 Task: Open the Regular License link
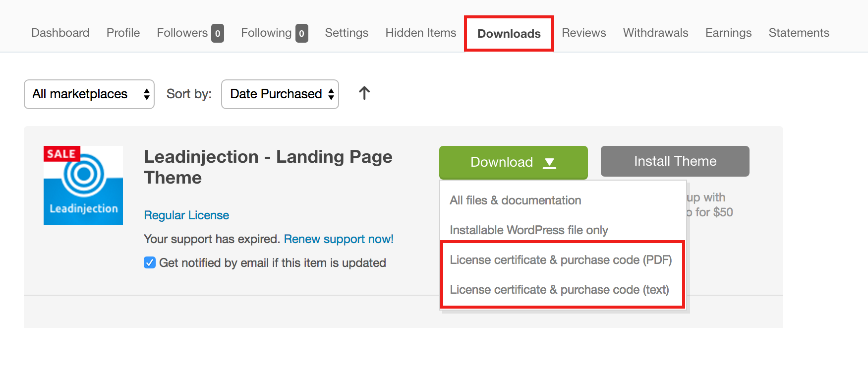[186, 215]
